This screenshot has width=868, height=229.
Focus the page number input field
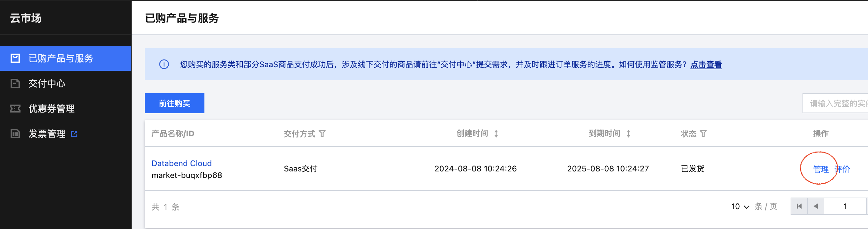(845, 206)
